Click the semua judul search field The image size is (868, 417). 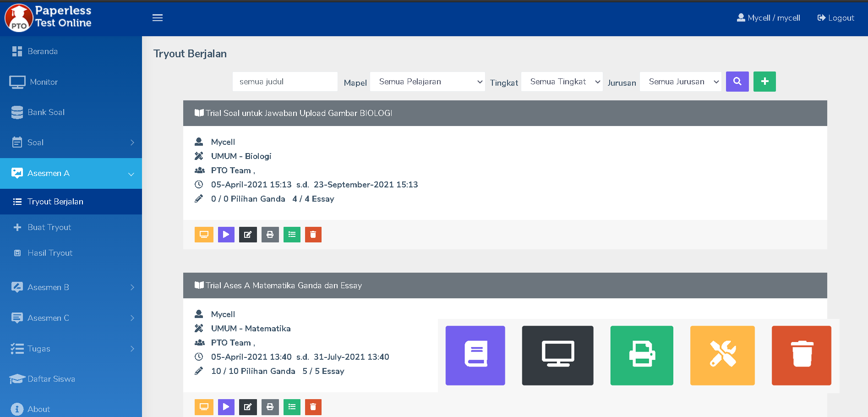285,82
